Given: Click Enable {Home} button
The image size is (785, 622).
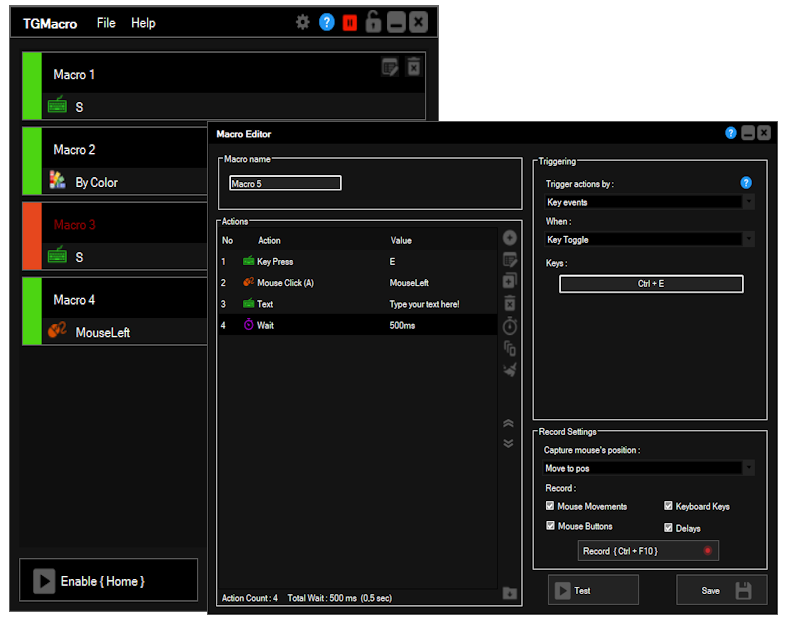Looking at the screenshot, I should click(109, 580).
